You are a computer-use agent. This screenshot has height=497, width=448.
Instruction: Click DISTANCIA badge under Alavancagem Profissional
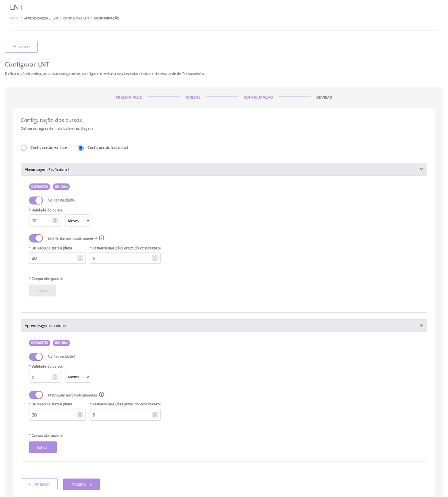(39, 187)
